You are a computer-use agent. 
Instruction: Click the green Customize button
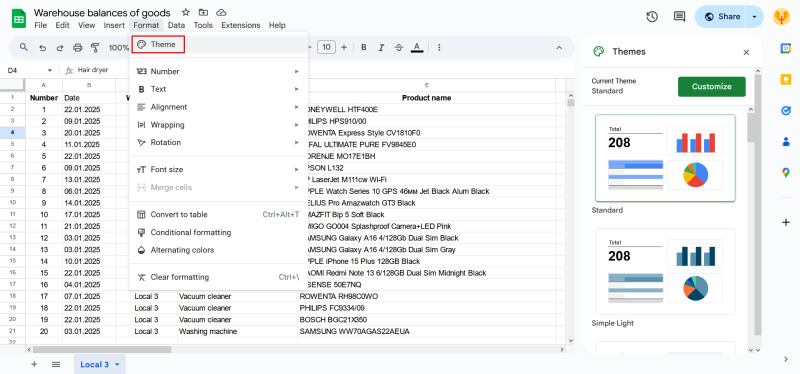712,87
